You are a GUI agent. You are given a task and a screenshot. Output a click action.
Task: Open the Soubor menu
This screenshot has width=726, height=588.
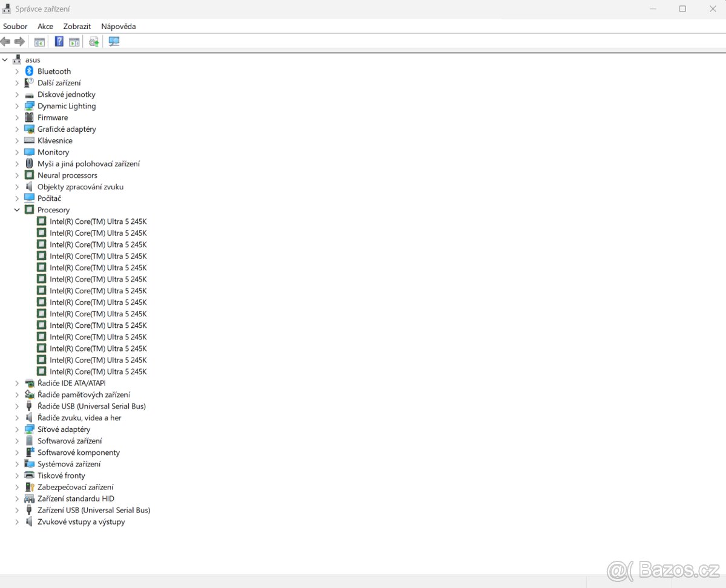15,27
